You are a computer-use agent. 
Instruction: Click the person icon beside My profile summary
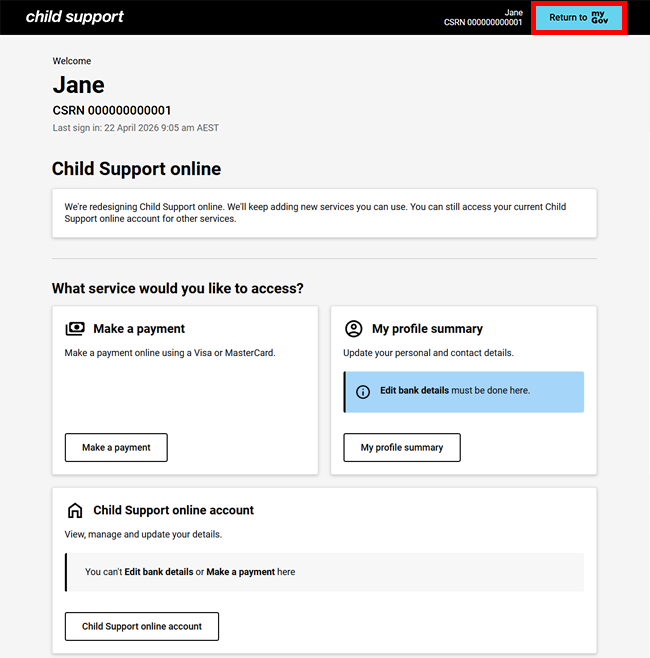(353, 328)
